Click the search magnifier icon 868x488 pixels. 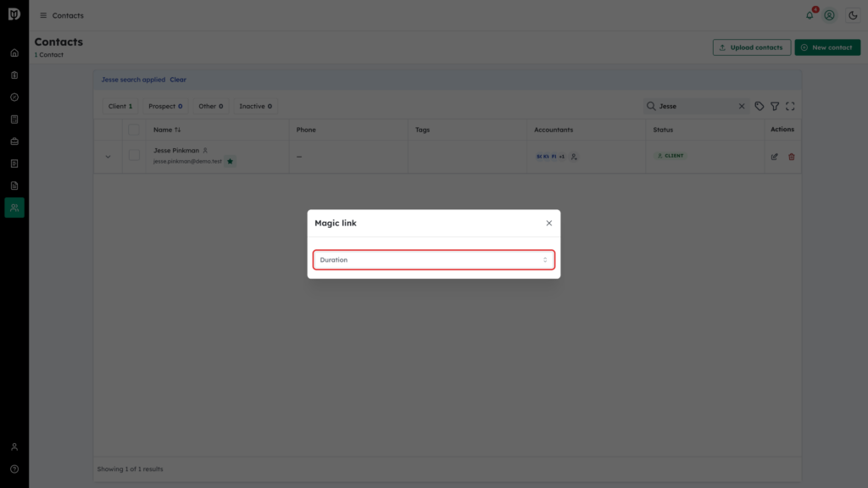coord(651,106)
